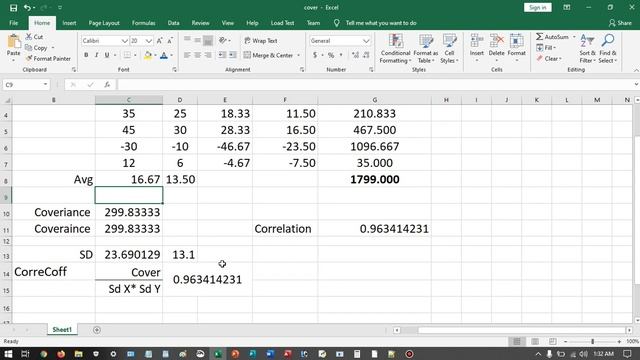Open Conditional Formatting menu
Screen dimensions: 640x360
point(395,49)
